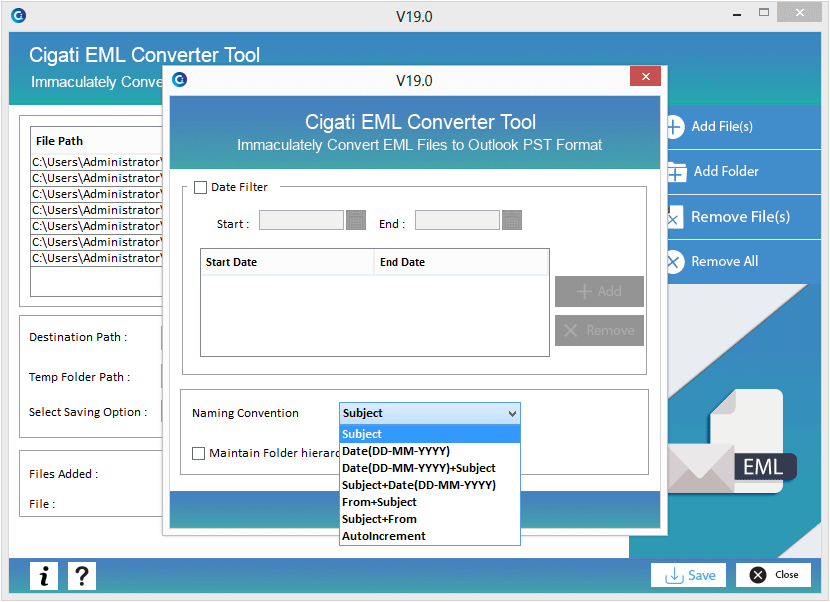Screen dimensions: 830x602
Task: Tick the Maintain Folder hierarchy checkbox
Action: (199, 453)
